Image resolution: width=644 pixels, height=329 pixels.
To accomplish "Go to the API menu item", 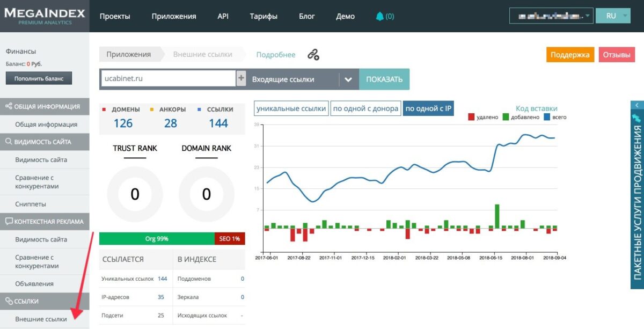I will click(223, 16).
